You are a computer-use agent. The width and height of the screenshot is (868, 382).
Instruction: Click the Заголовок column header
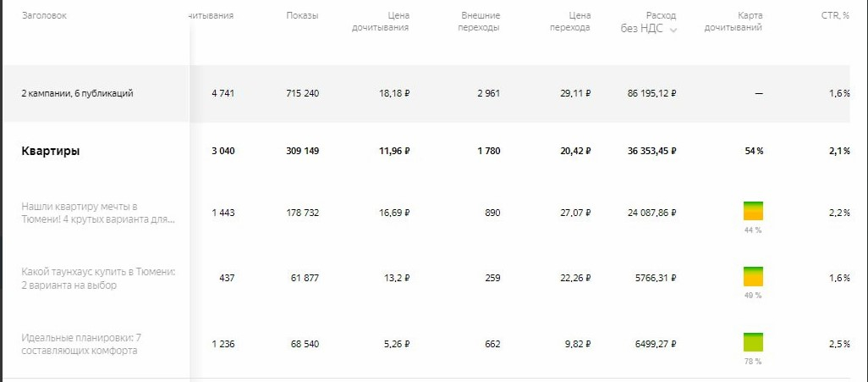44,16
